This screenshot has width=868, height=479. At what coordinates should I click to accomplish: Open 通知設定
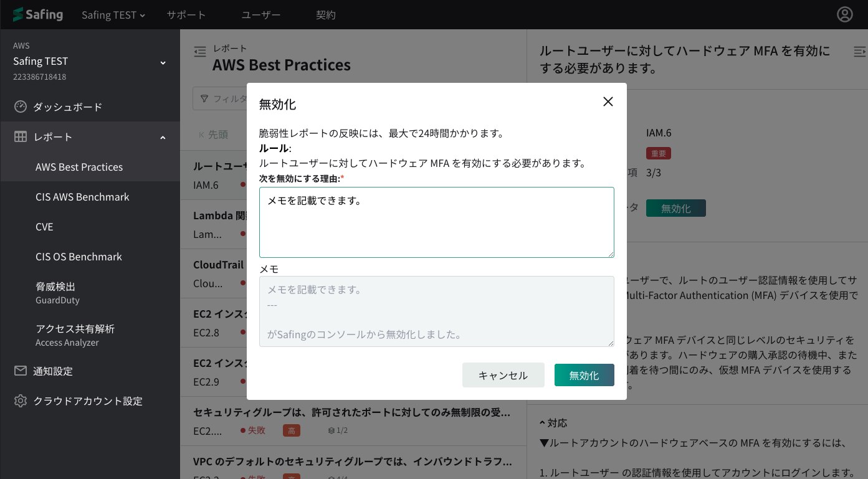point(90,371)
